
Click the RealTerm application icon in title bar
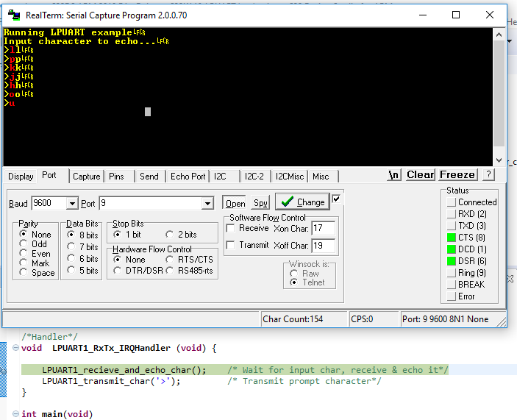pos(14,15)
